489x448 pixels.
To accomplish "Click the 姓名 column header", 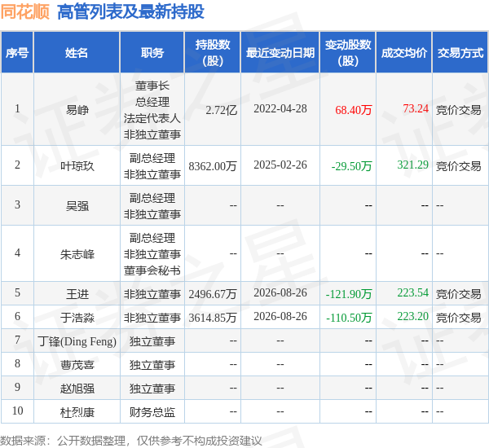I will [77, 52].
